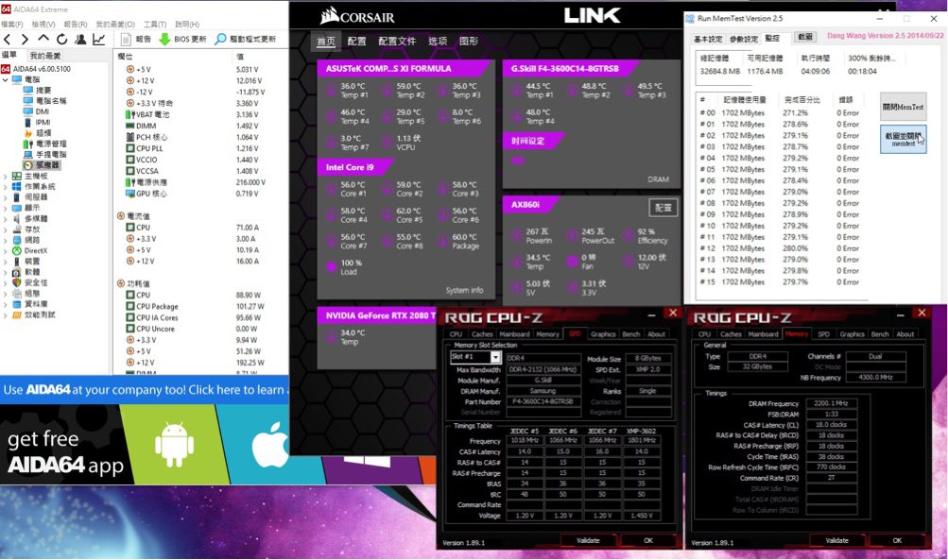
Task: Click the 報告 report toolbar button
Action: click(x=136, y=40)
